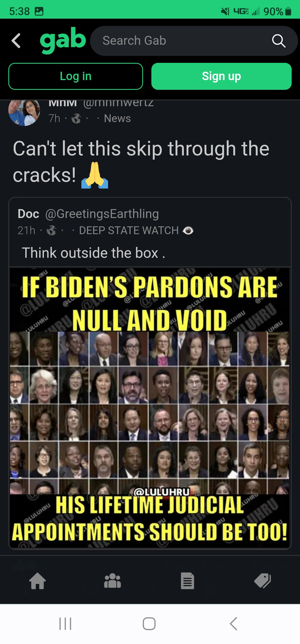Viewport: 300px width, 644px height.
Task: Open the MnM profile avatar
Action: click(24, 112)
